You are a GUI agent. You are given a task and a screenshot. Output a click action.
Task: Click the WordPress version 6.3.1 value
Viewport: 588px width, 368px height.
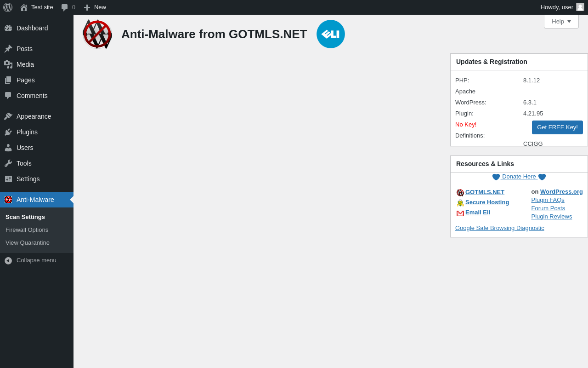(530, 103)
